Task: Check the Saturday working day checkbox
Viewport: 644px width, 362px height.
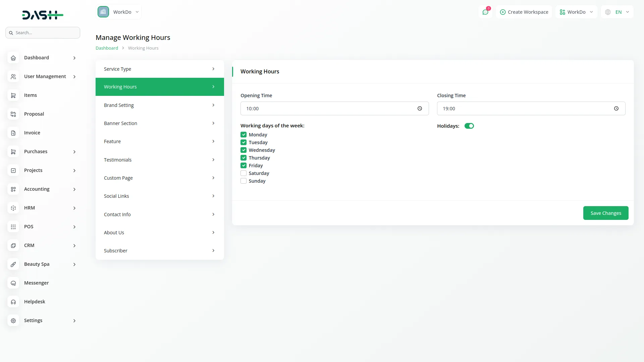Action: click(244, 173)
